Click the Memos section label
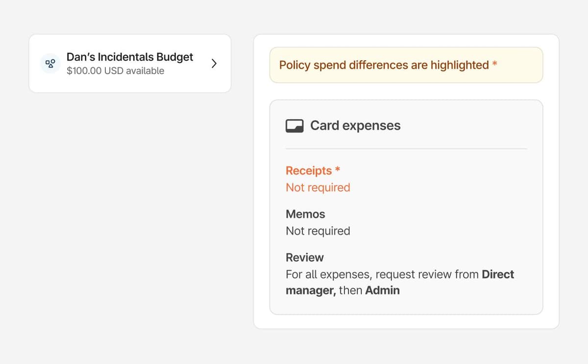Screen dimensions: 588x364 click(x=305, y=214)
